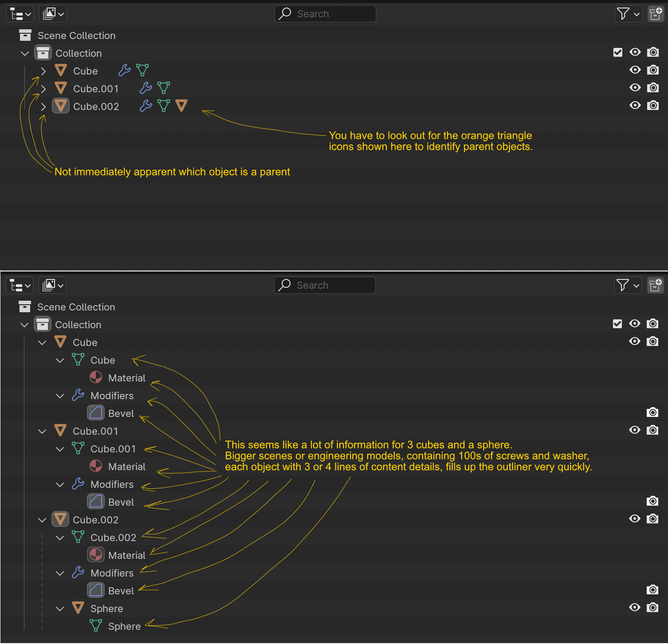Click the orange child object icon beside Cube.002, top panel
This screenshot has width=668, height=644.
[x=181, y=106]
